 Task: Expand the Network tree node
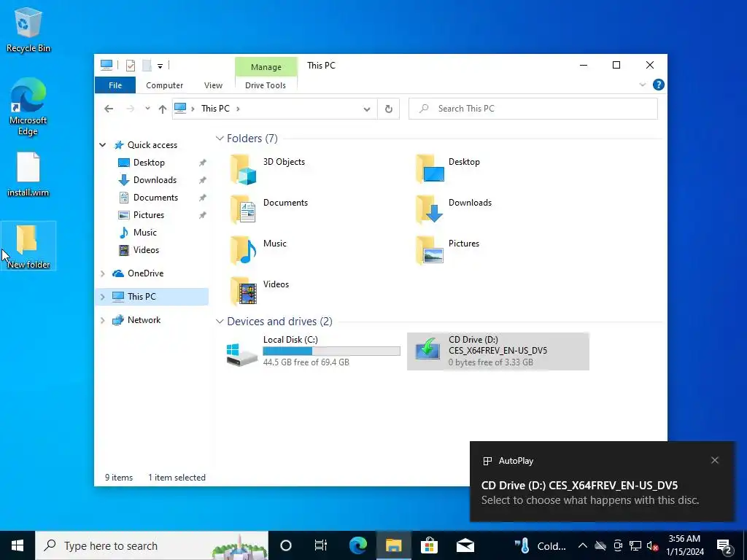[x=102, y=320]
